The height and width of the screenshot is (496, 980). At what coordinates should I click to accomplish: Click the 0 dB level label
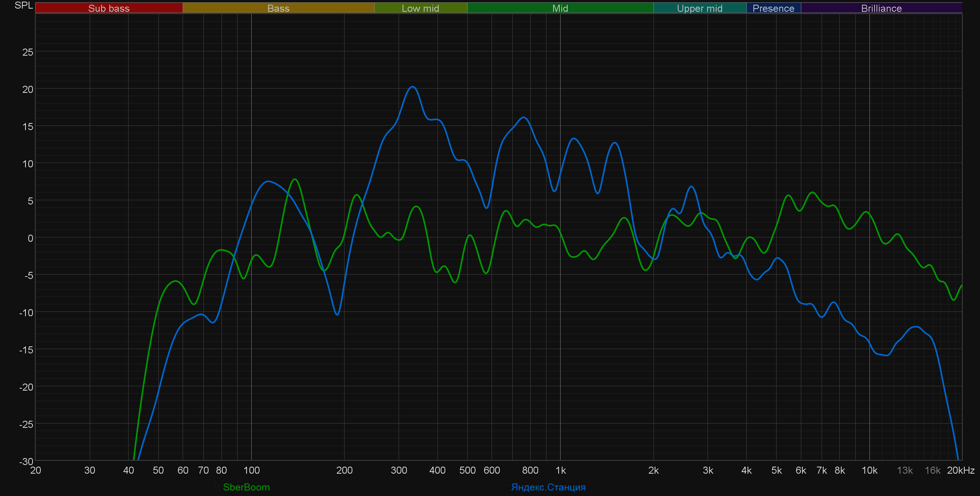(x=30, y=238)
